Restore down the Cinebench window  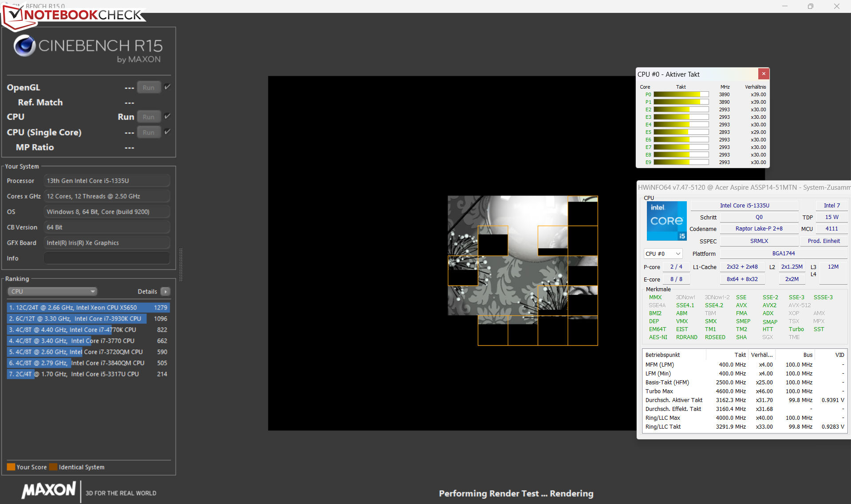(810, 6)
